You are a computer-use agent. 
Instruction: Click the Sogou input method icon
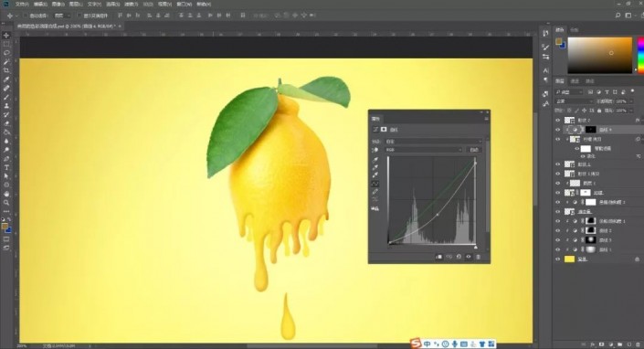point(416,344)
